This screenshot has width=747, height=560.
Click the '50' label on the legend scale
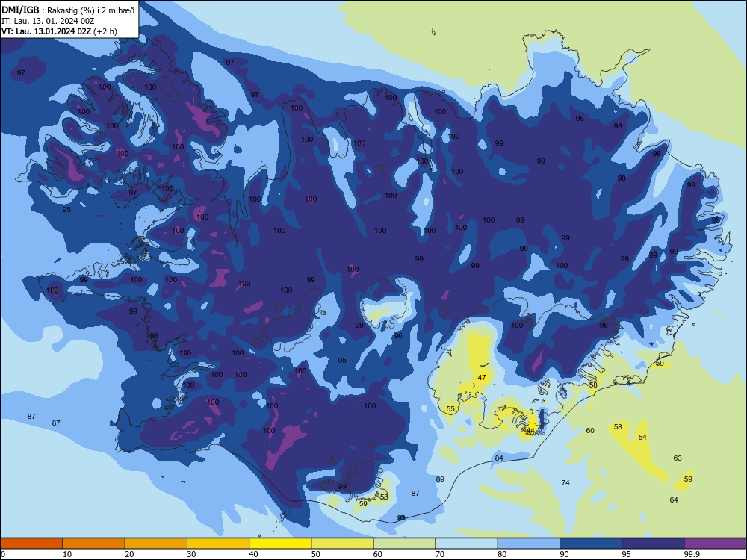316,554
